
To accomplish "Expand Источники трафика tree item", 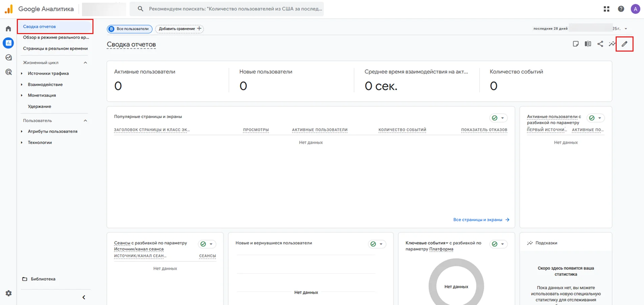I will click(22, 73).
